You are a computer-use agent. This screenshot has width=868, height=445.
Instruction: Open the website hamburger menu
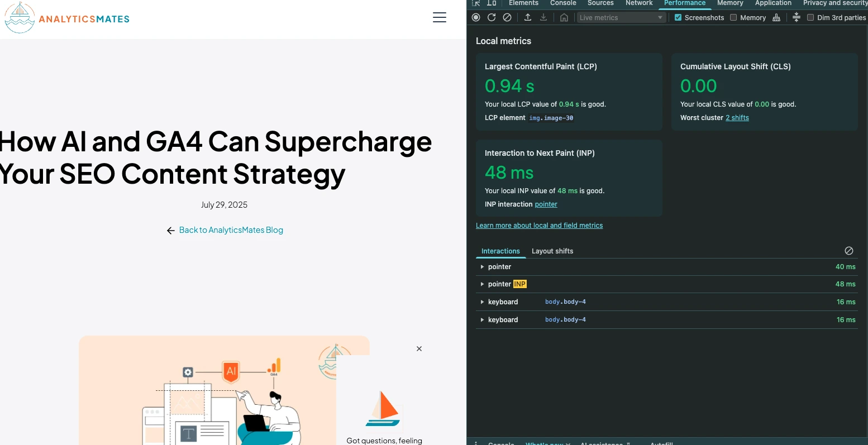tap(440, 17)
